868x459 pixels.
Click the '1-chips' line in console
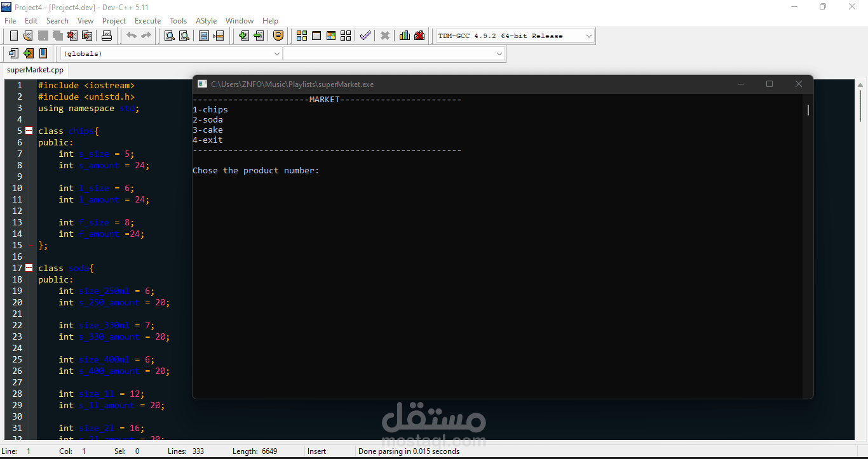pyautogui.click(x=210, y=110)
